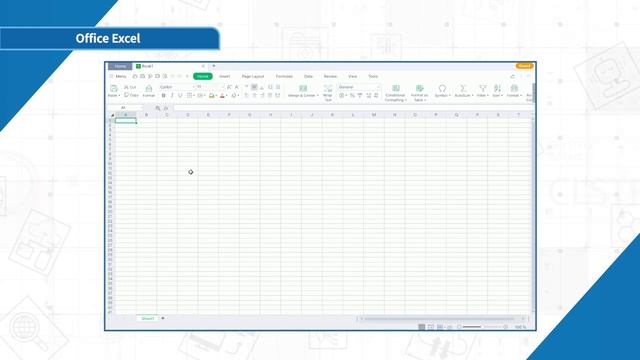Viewport: 640px width, 360px height.
Task: Decrease font size icon
Action: 237,87
